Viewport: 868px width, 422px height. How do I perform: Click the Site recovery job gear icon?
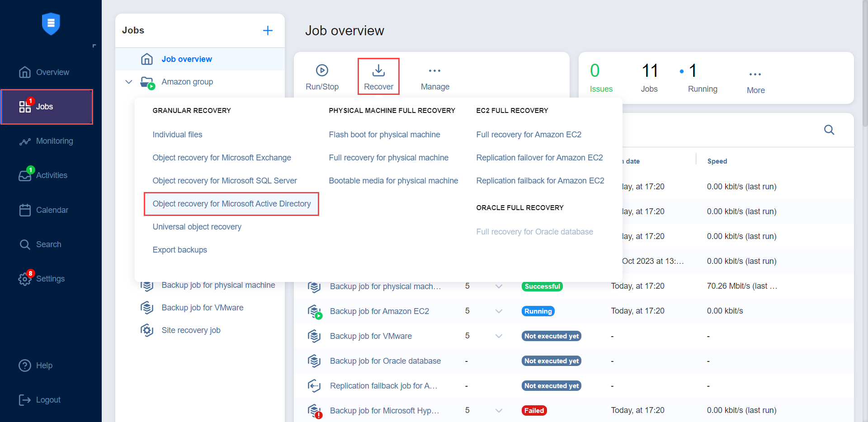(147, 330)
